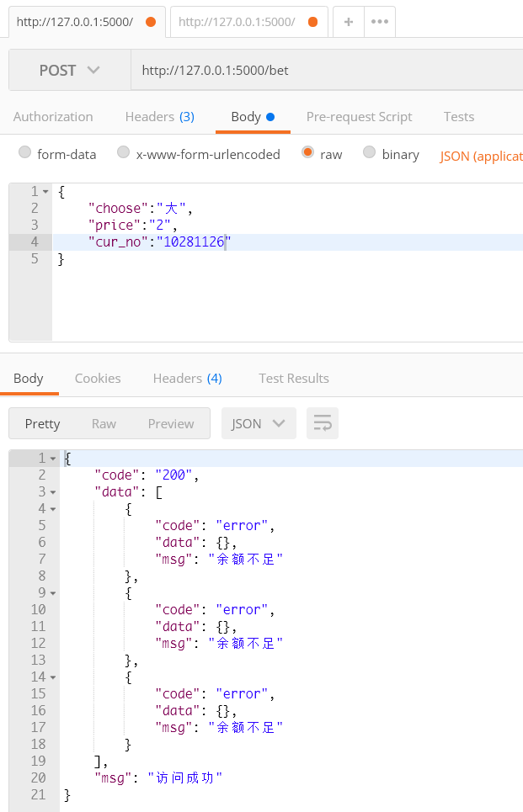Image resolution: width=523 pixels, height=812 pixels.
Task: Open the POST method dropdown
Action: coord(69,71)
